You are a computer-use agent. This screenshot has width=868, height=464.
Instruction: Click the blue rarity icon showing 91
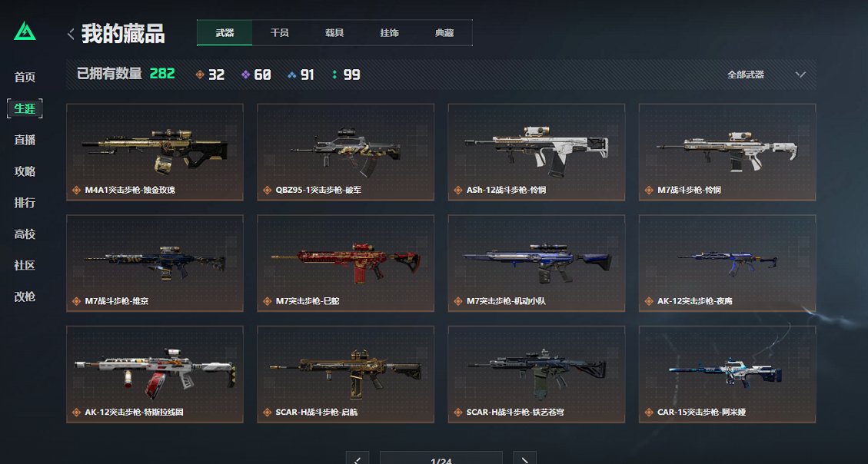click(291, 75)
